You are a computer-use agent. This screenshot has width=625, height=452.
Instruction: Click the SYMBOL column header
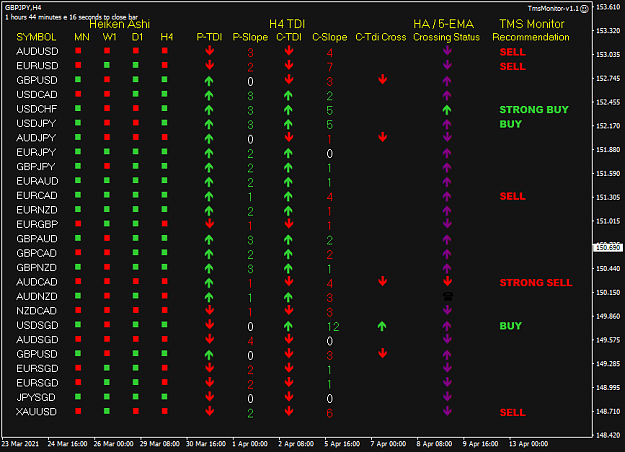pos(36,37)
